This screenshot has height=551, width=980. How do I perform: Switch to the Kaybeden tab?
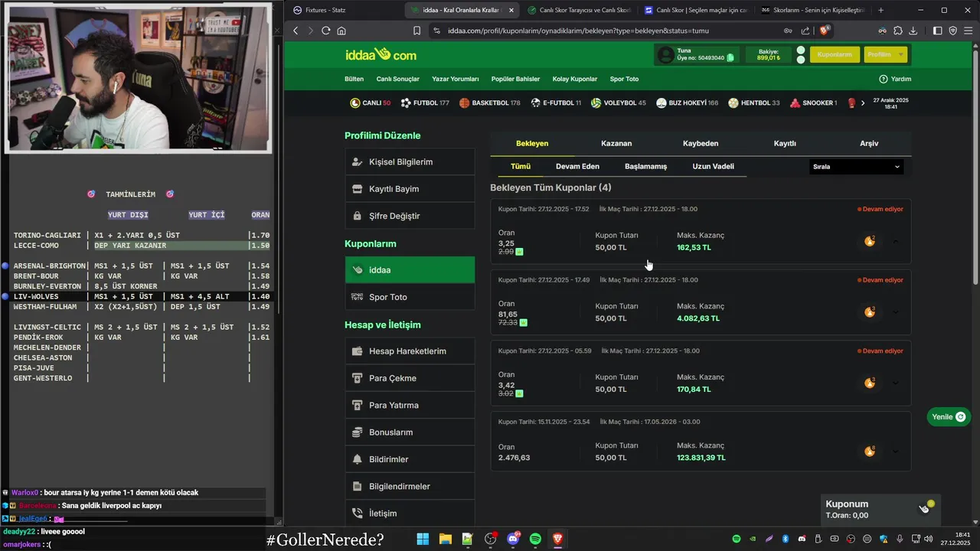click(x=701, y=143)
